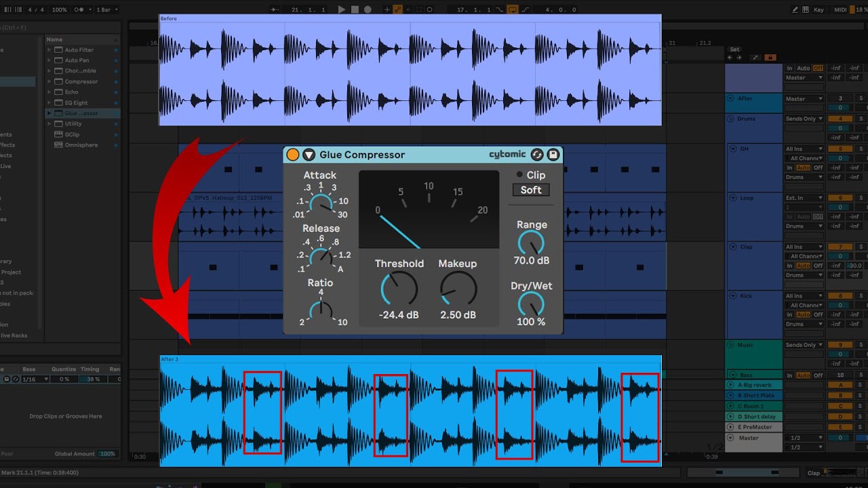Adjust the Ratio knob on Glue Compressor
This screenshot has height=488, width=868.
tap(320, 310)
